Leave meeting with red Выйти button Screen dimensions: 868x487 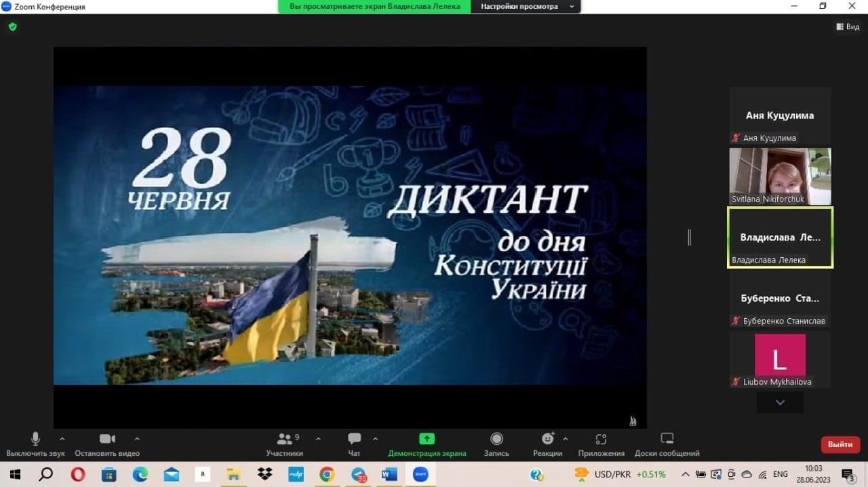pyautogui.click(x=840, y=444)
